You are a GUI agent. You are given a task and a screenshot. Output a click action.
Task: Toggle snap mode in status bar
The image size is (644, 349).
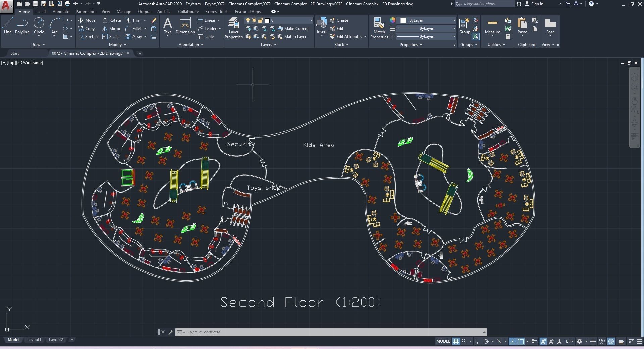[464, 341]
